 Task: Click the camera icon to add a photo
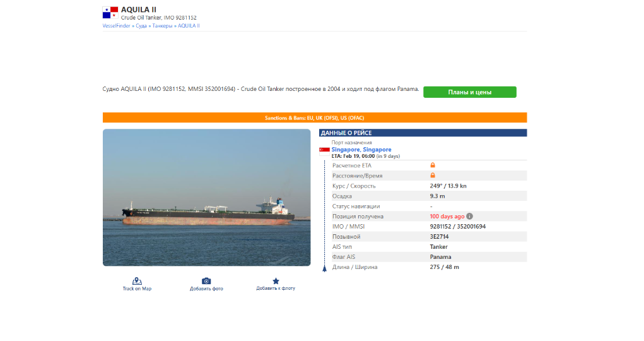tap(206, 281)
